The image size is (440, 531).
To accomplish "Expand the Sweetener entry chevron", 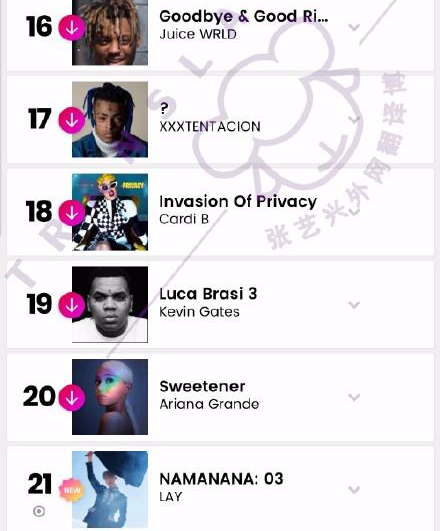I will (354, 397).
